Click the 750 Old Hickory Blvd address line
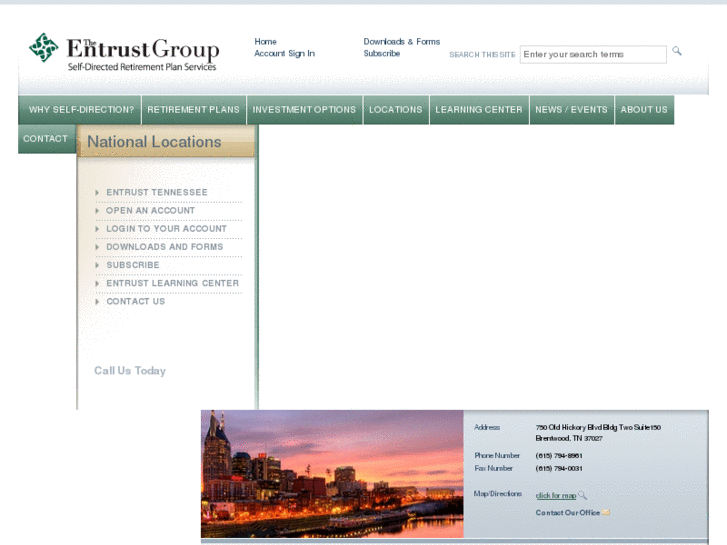 pos(598,427)
